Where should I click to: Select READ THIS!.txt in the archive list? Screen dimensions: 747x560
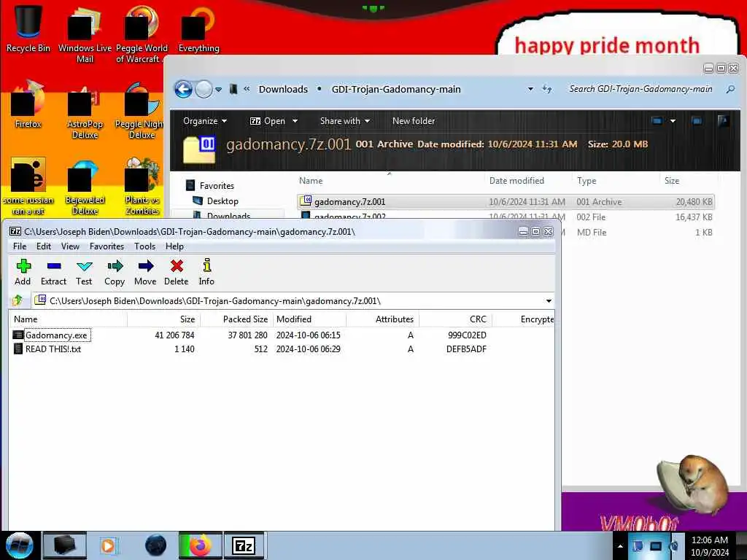(x=53, y=349)
